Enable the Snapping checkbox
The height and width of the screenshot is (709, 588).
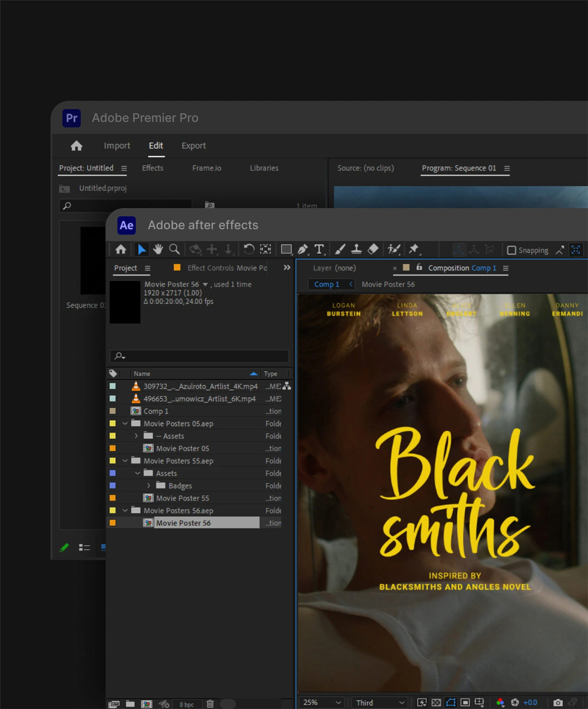511,250
